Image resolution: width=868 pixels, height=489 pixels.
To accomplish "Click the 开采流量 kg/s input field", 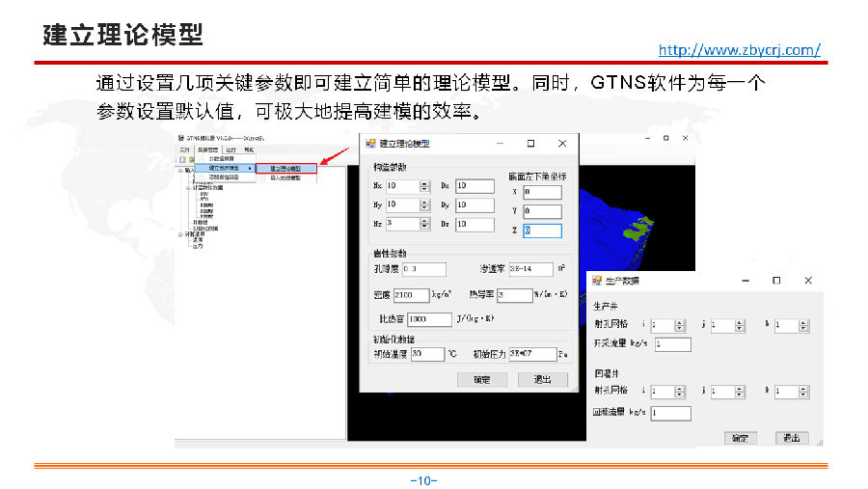I will [x=672, y=344].
